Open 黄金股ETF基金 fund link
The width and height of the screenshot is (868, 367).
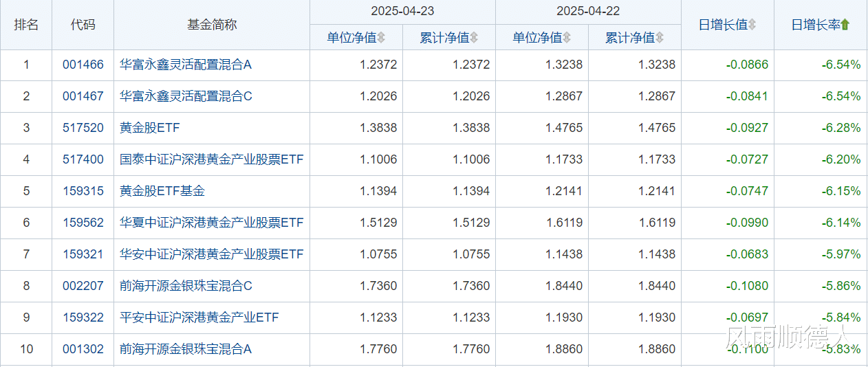pyautogui.click(x=162, y=191)
